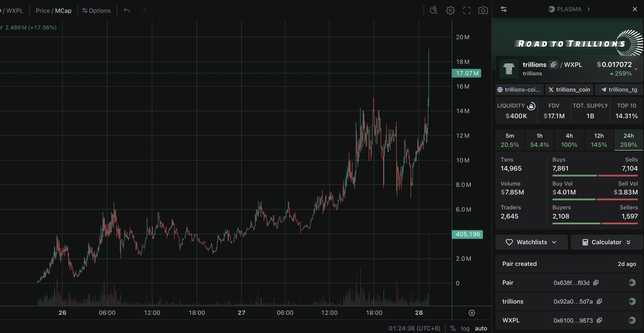
Task: Switch chart to MCap view
Action: pos(63,11)
